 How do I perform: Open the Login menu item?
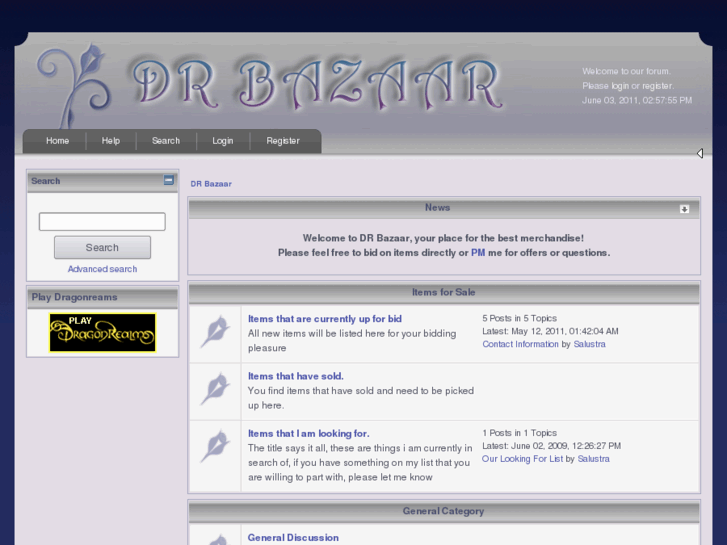[x=223, y=141]
